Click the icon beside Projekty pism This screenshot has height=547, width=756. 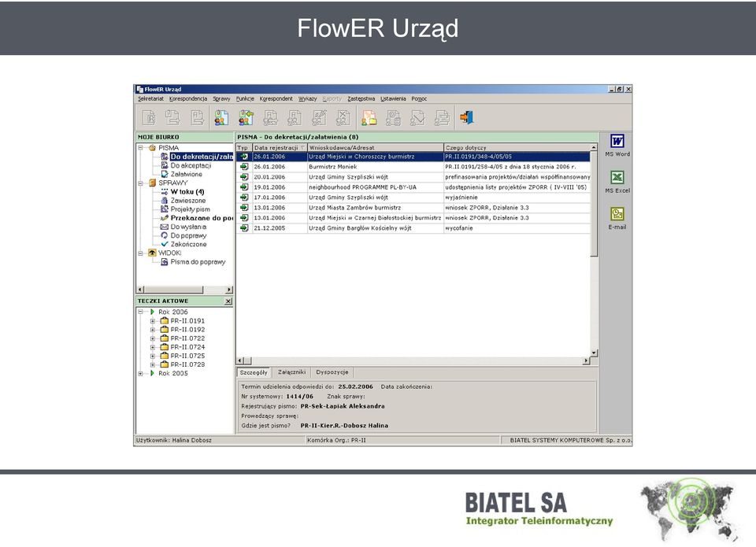(x=165, y=209)
